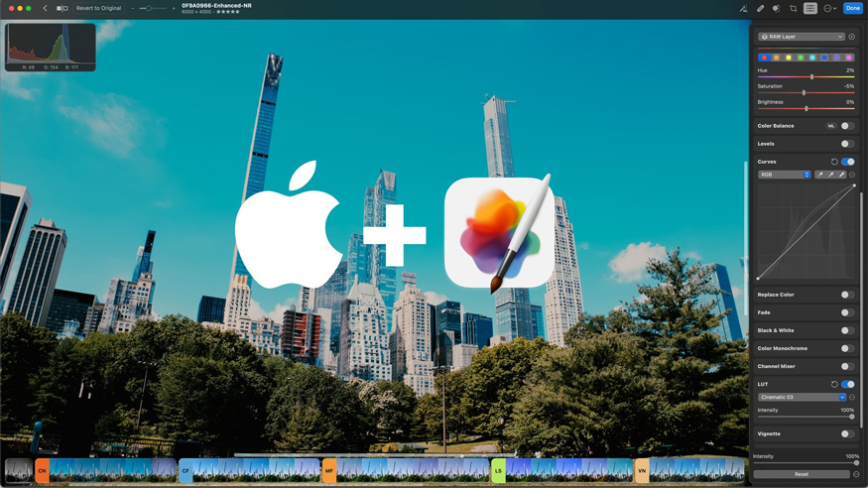Toggle the adjustments sliders panel icon
Screen dimensions: 868x488
tap(809, 8)
